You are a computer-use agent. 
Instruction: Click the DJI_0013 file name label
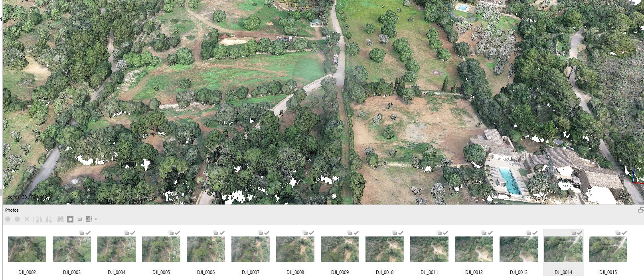tap(519, 272)
